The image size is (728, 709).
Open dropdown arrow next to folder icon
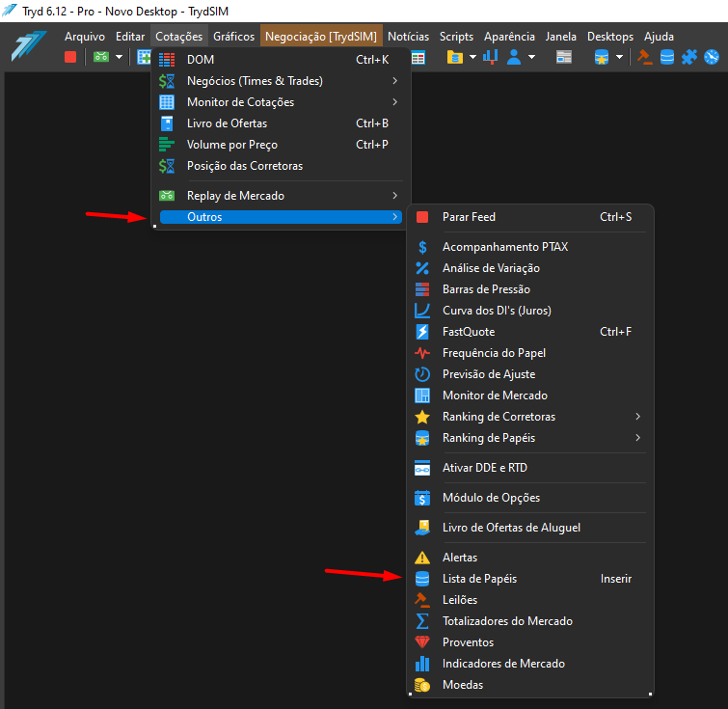472,57
